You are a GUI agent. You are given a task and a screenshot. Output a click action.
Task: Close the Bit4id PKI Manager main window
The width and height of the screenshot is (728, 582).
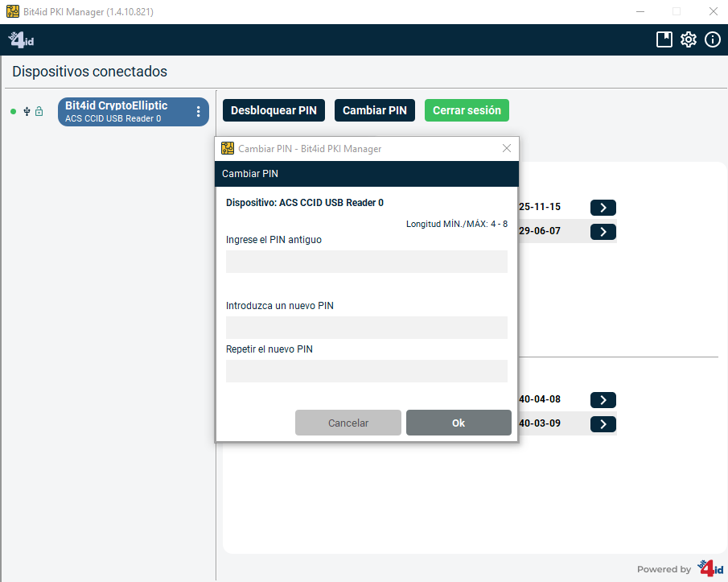tap(714, 11)
